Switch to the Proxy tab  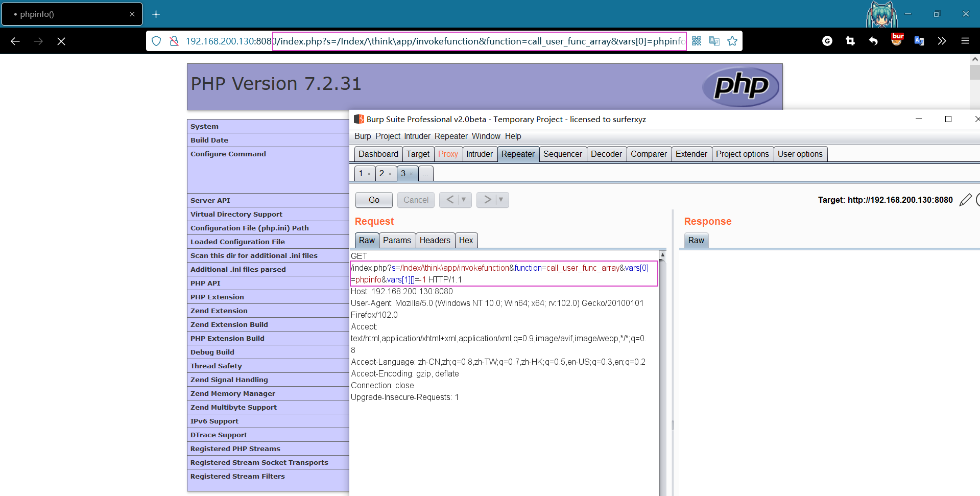pos(448,154)
